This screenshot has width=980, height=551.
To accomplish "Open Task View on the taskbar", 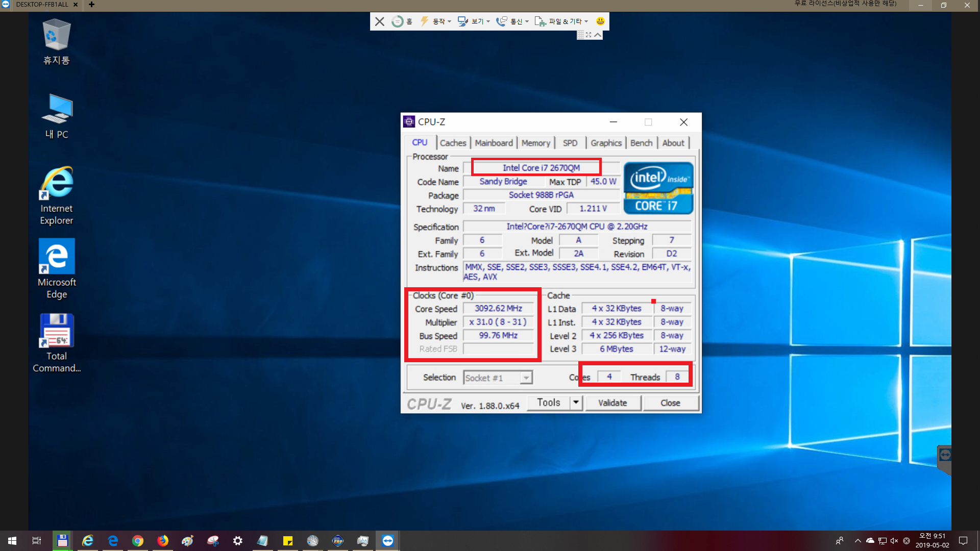I will point(37,541).
